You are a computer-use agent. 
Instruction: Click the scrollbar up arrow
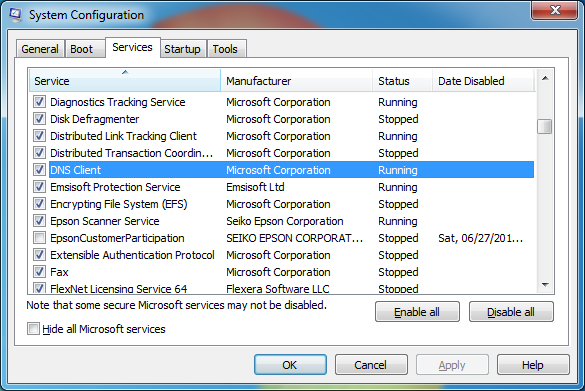point(545,78)
